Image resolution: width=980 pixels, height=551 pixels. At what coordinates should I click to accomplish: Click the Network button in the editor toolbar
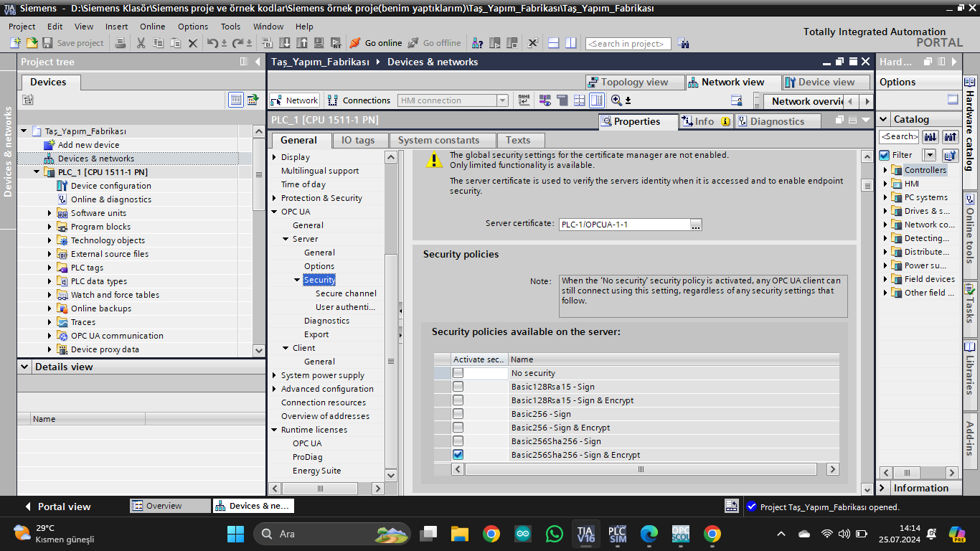click(294, 100)
